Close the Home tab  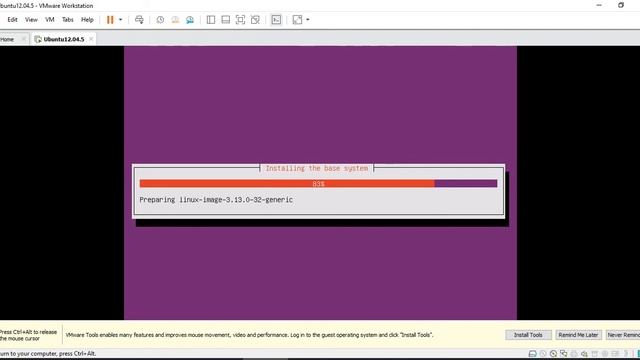pyautogui.click(x=24, y=39)
